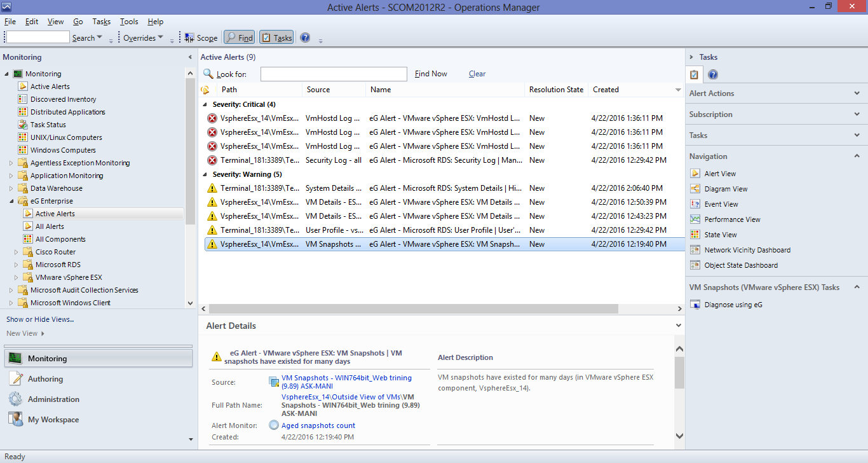Image resolution: width=868 pixels, height=463 pixels.
Task: Open the Aged snapshots count monitor link
Action: pyautogui.click(x=318, y=425)
